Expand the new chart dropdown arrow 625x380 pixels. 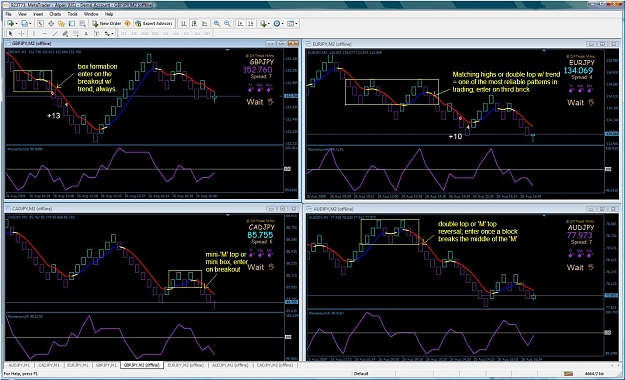[16, 24]
